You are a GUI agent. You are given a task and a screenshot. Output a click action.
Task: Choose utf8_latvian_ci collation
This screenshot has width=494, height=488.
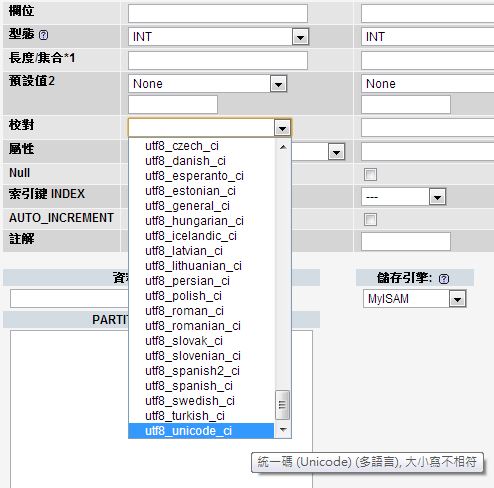pyautogui.click(x=201, y=251)
